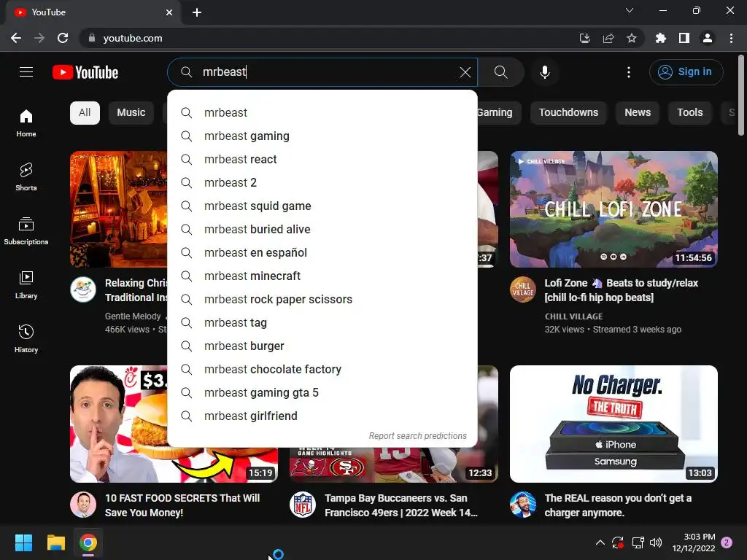The image size is (747, 560).
Task: Open '10 FAST FOOD SECRETS' video title
Action: [182, 505]
